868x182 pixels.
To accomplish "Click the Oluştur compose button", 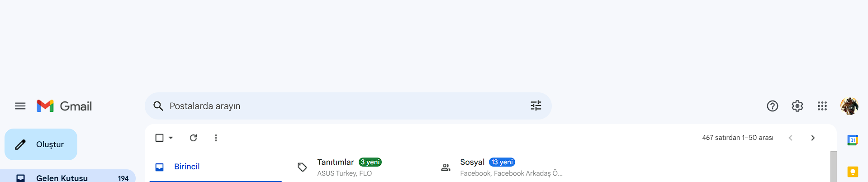I will point(41,144).
